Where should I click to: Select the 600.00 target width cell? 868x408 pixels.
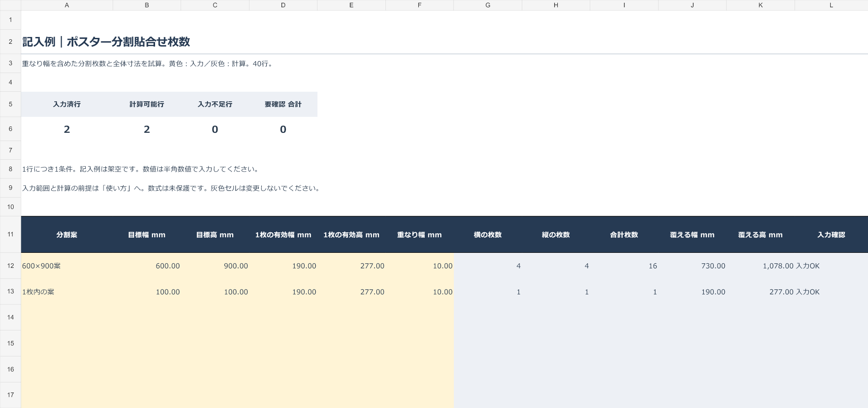click(x=147, y=266)
